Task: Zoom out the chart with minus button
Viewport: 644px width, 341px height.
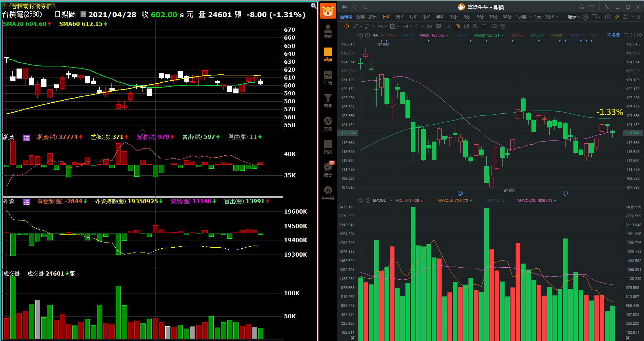Action: (x=633, y=35)
